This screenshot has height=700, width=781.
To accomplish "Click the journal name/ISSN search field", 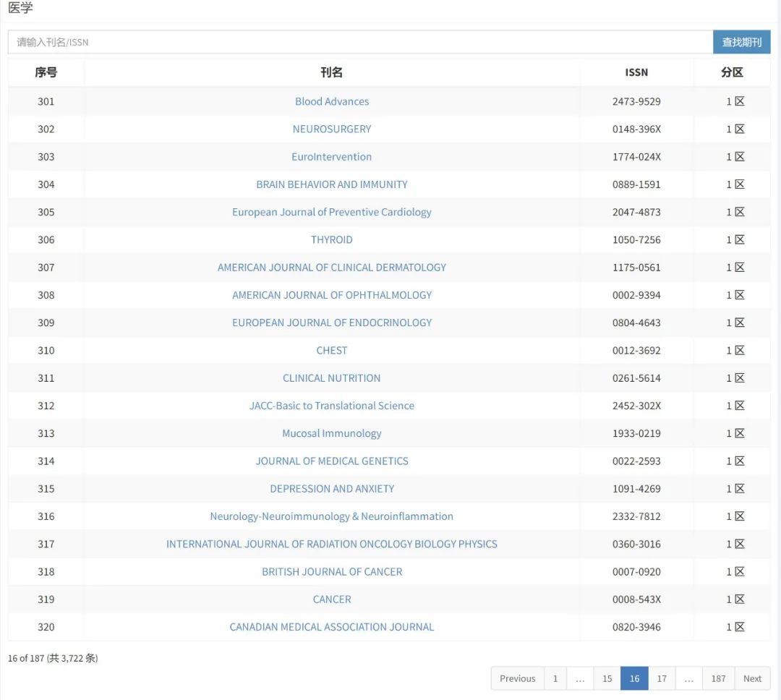I will tap(360, 42).
